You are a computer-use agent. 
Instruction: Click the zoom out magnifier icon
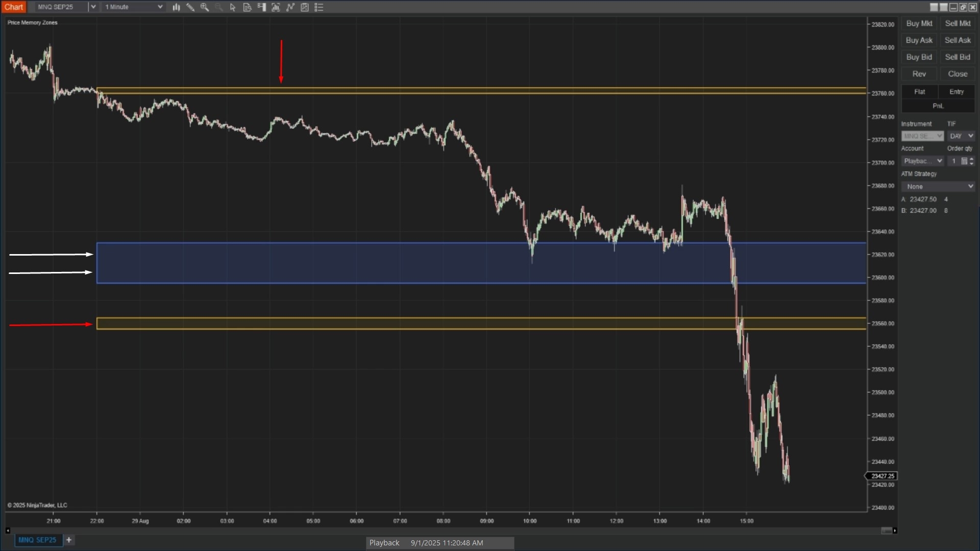coord(219,7)
